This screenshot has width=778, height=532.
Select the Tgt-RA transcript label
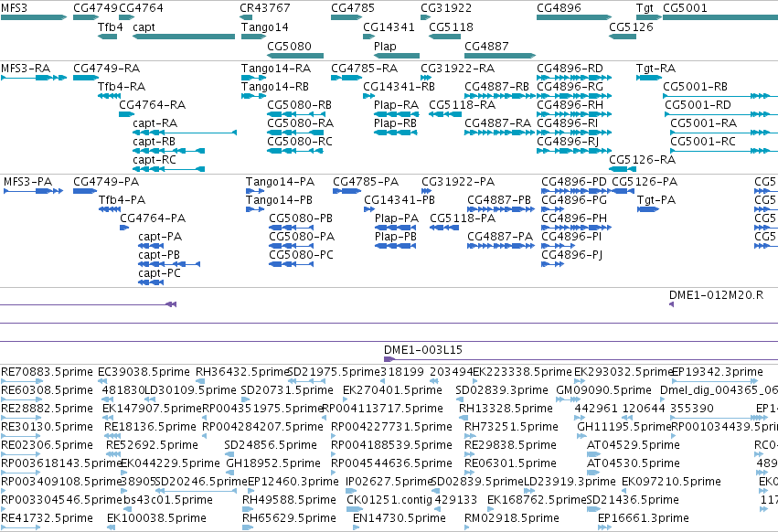655,68
